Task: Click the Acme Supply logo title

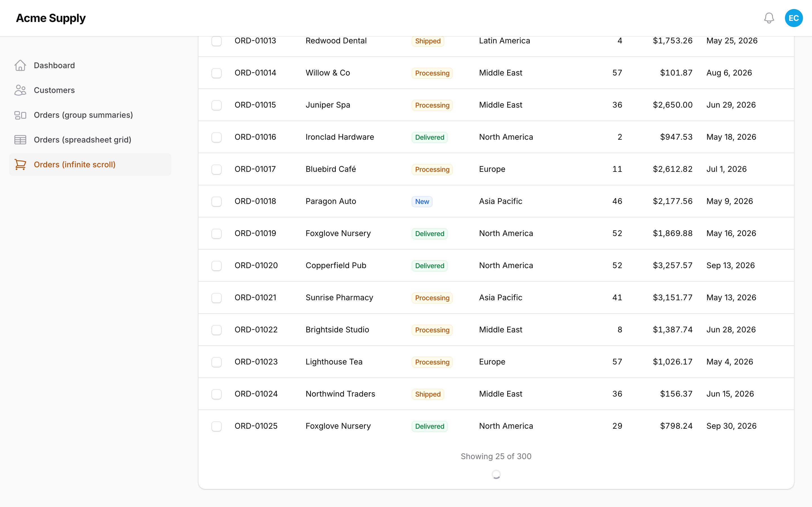Action: pos(51,18)
